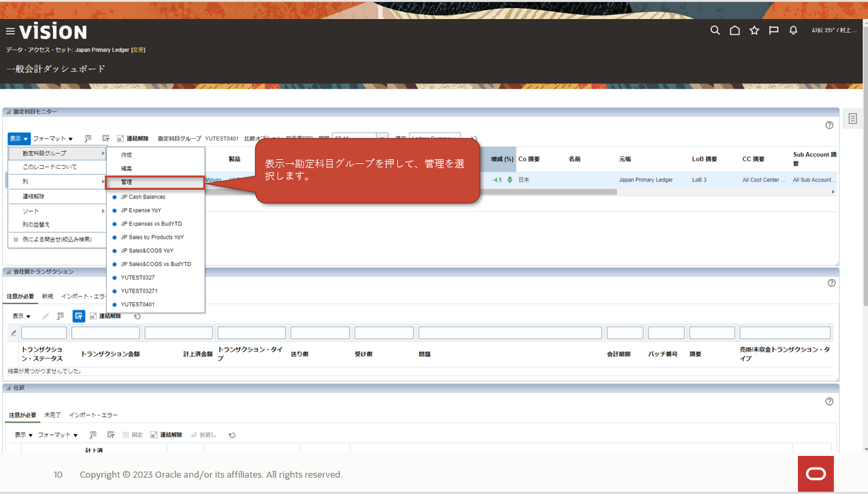Toggle the highlighted query-by-example filter icon
The height and width of the screenshot is (494, 868).
79,316
